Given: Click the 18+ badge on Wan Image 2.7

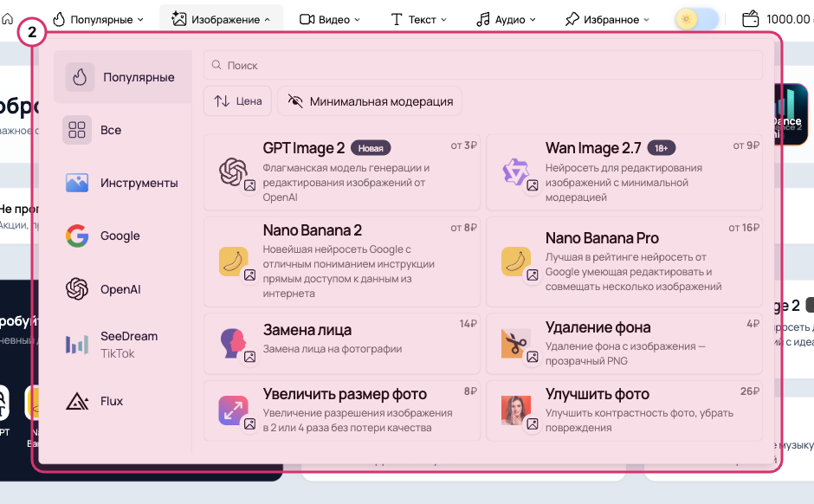Looking at the screenshot, I should pyautogui.click(x=661, y=148).
